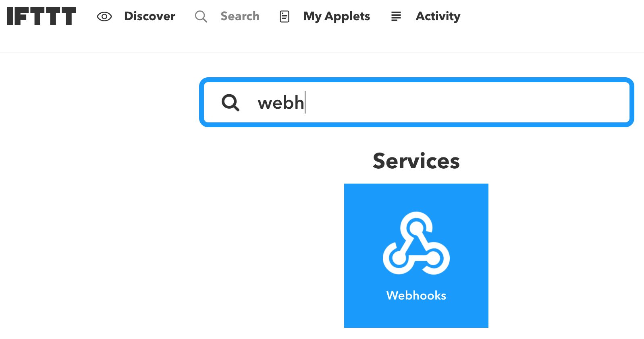Click blank blue top area of Webhooks tile
This screenshot has height=339, width=644.
coord(416,195)
